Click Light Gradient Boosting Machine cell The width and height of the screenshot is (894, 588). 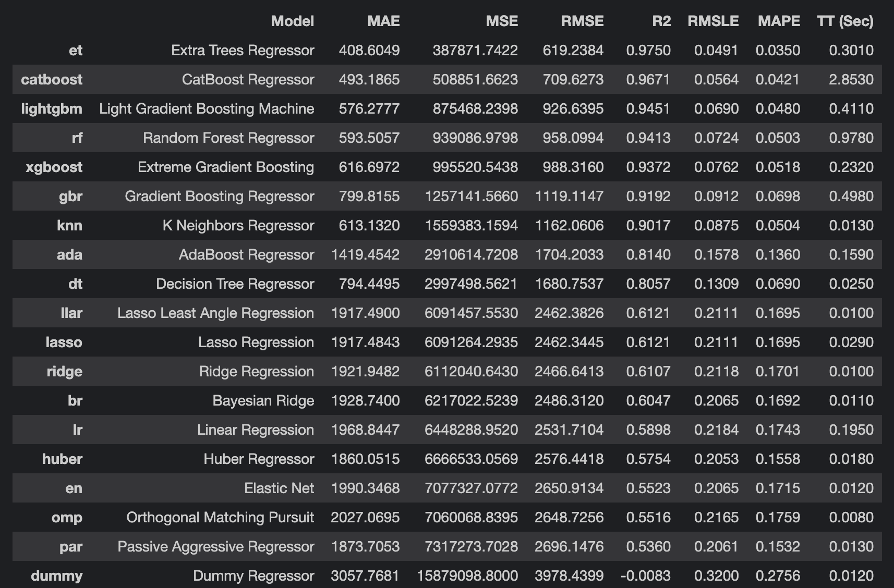(207, 108)
